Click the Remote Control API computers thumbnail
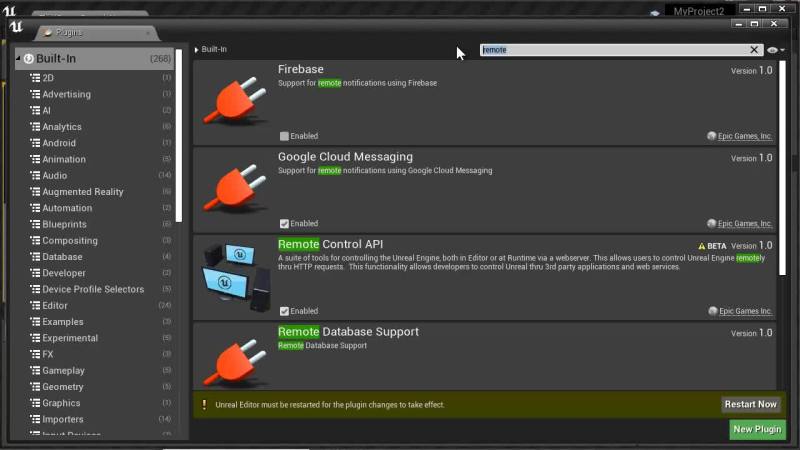Image resolution: width=800 pixels, height=450 pixels. click(235, 277)
